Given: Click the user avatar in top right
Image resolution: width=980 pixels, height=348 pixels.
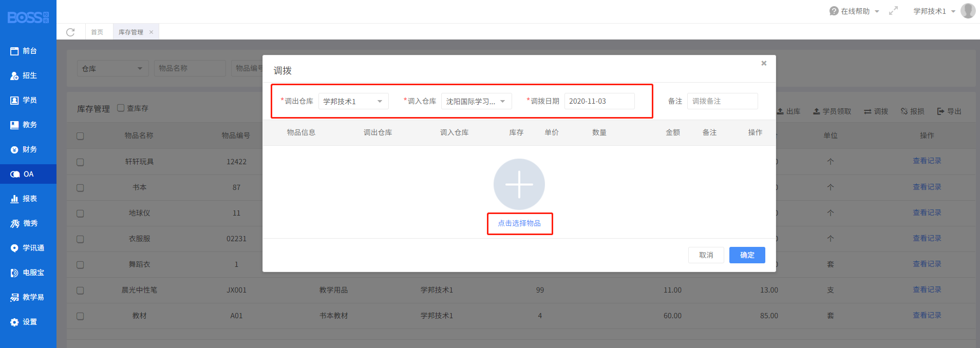Looking at the screenshot, I should (x=968, y=11).
